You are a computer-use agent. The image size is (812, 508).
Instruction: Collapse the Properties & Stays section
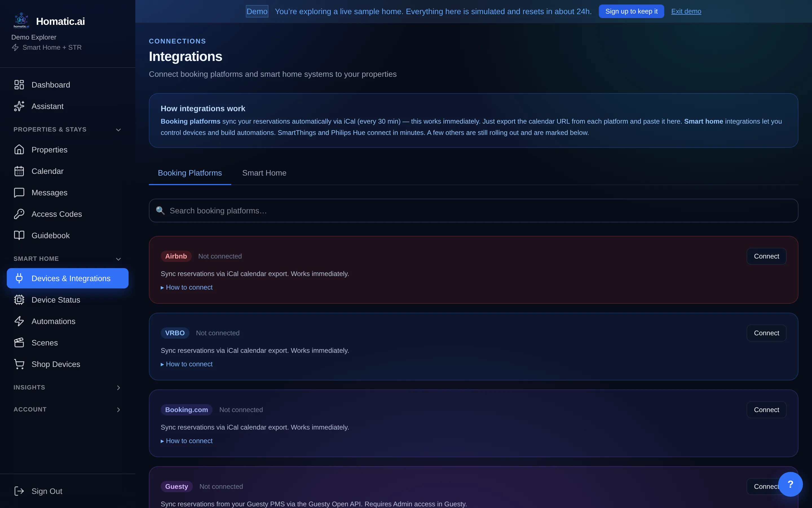118,130
